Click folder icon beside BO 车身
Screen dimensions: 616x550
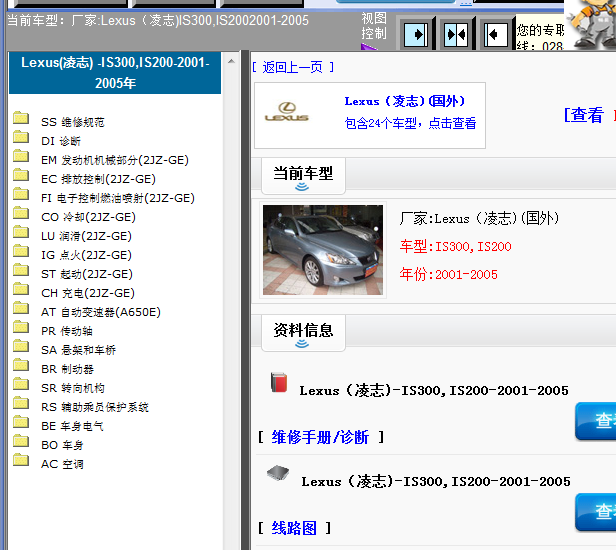point(21,441)
